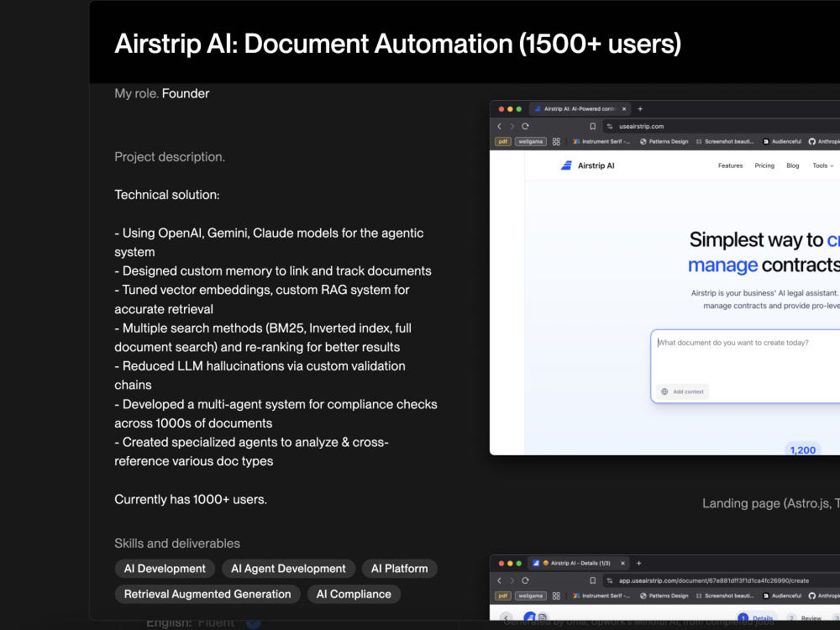Open the 'weligama' bookmark in the upper browser
840x630 pixels.
(530, 141)
